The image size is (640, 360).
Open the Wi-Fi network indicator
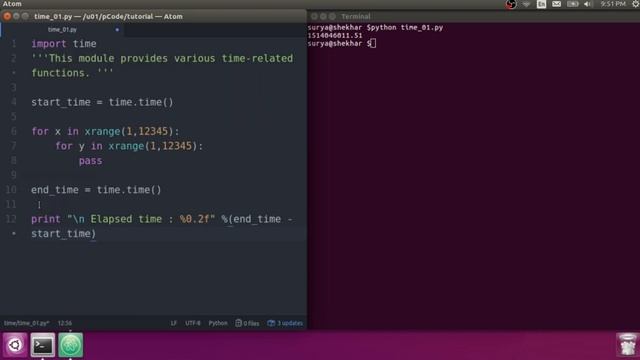[527, 4]
